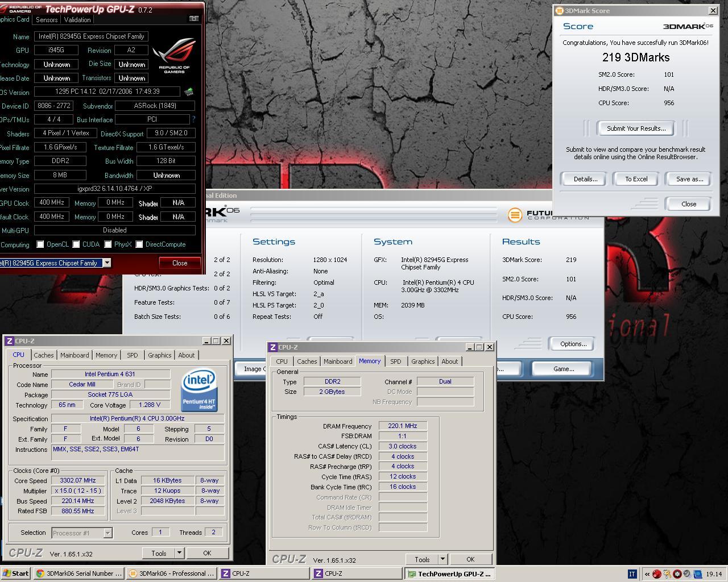Click the Game button in 3DMark06
The image size is (728, 582).
point(564,369)
